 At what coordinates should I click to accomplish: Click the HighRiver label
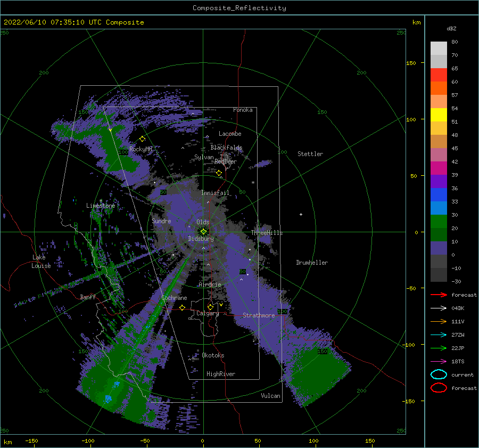pyautogui.click(x=221, y=374)
